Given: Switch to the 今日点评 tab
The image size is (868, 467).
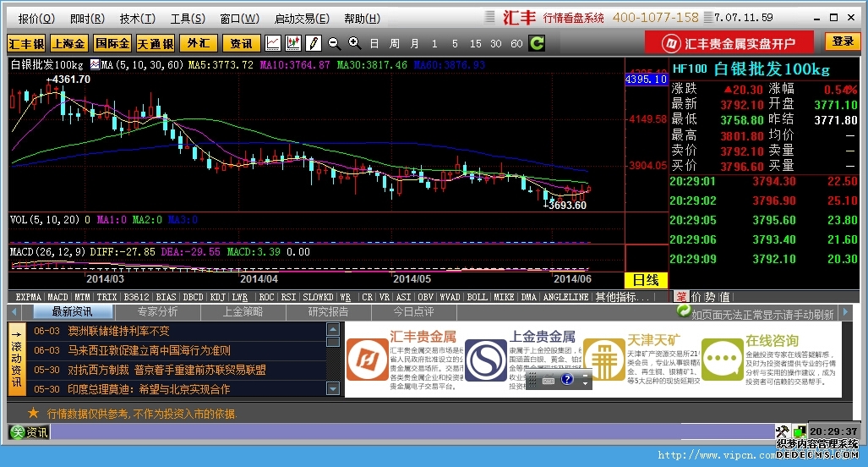Looking at the screenshot, I should pos(413,312).
